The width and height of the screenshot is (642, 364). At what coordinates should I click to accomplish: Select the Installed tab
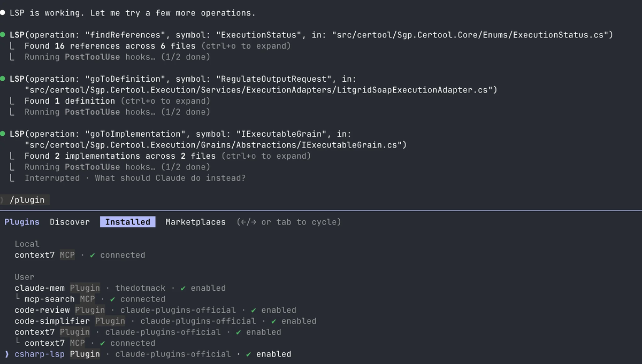pos(128,222)
